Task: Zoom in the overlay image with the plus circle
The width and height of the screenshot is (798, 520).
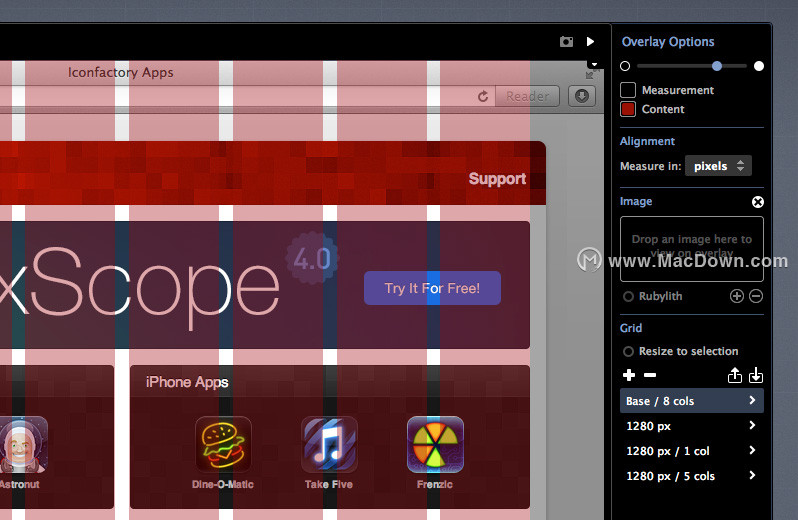Action: coord(737,296)
